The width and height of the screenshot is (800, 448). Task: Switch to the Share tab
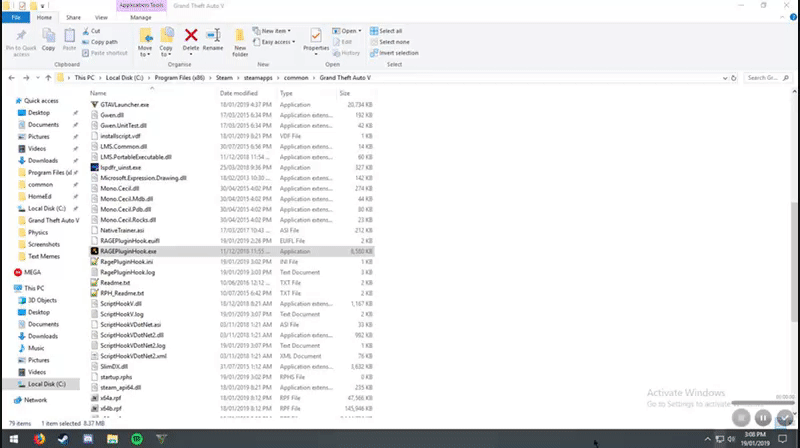(x=73, y=17)
